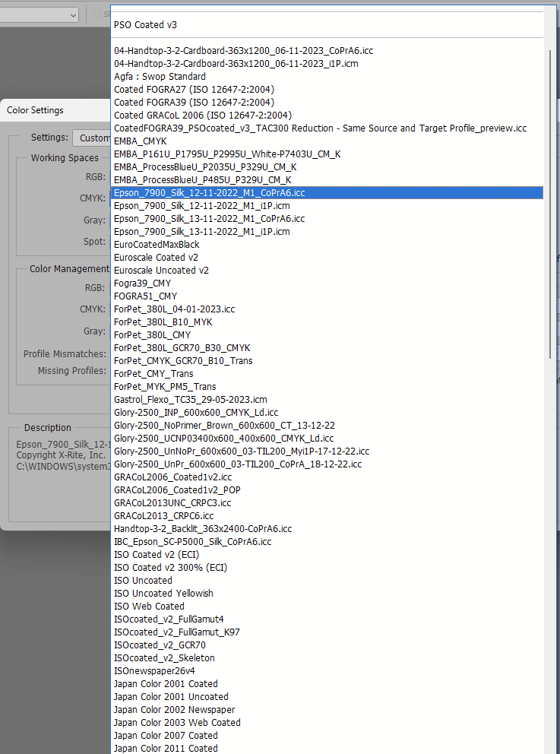The height and width of the screenshot is (754, 560).
Task: Select Japan Color 2001 Coated
Action: pyautogui.click(x=327, y=684)
